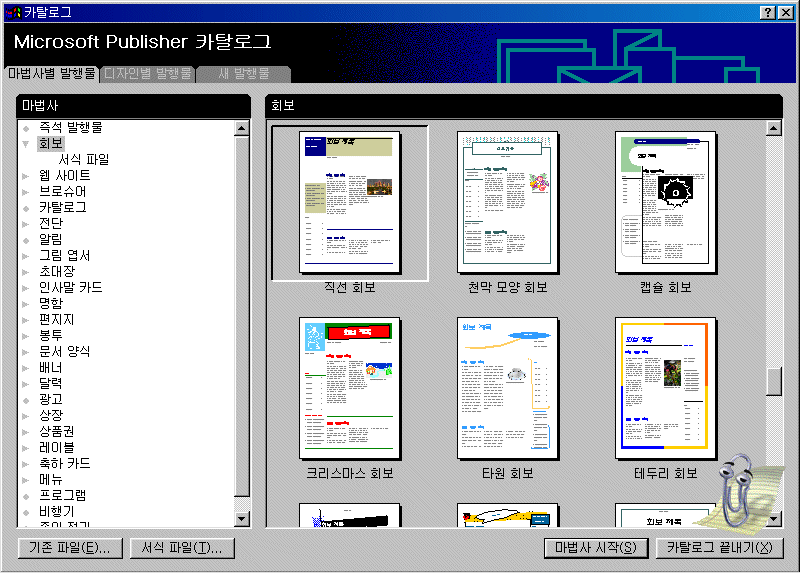Switch to the 디자인별 발행물 tab

[x=147, y=73]
